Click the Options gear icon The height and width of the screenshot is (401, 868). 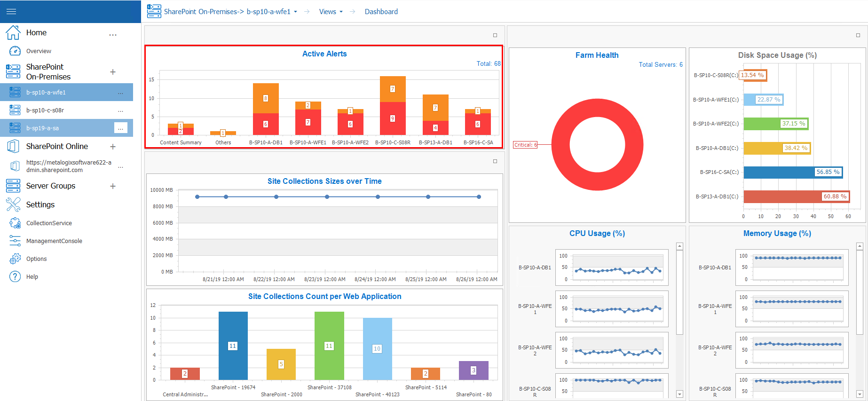(x=15, y=259)
